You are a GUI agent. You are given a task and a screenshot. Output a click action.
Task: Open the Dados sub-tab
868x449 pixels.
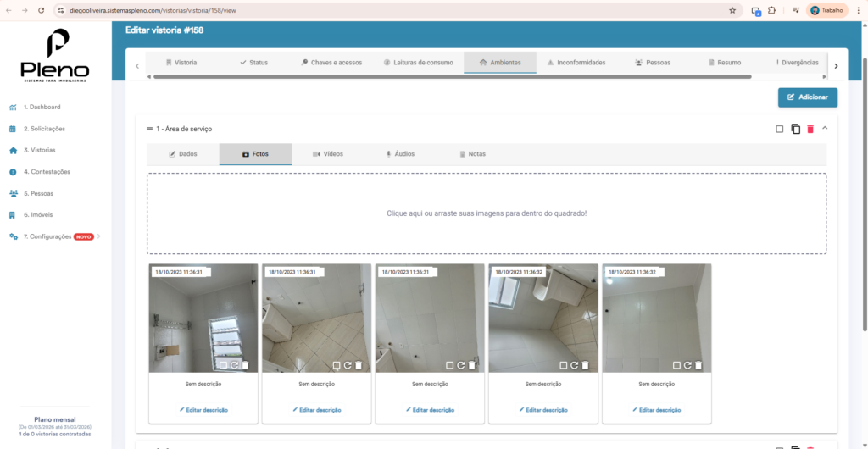point(183,154)
